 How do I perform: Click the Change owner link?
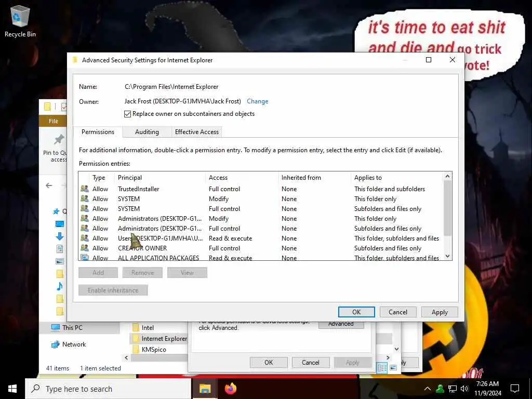(x=257, y=101)
